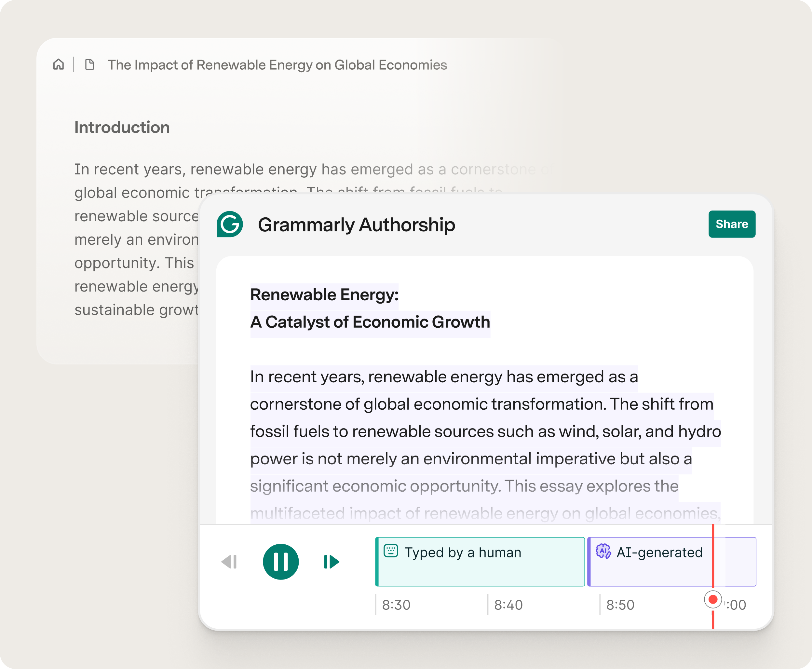Go to the home icon in breadcrumb
Image resolution: width=812 pixels, height=669 pixels.
(59, 64)
